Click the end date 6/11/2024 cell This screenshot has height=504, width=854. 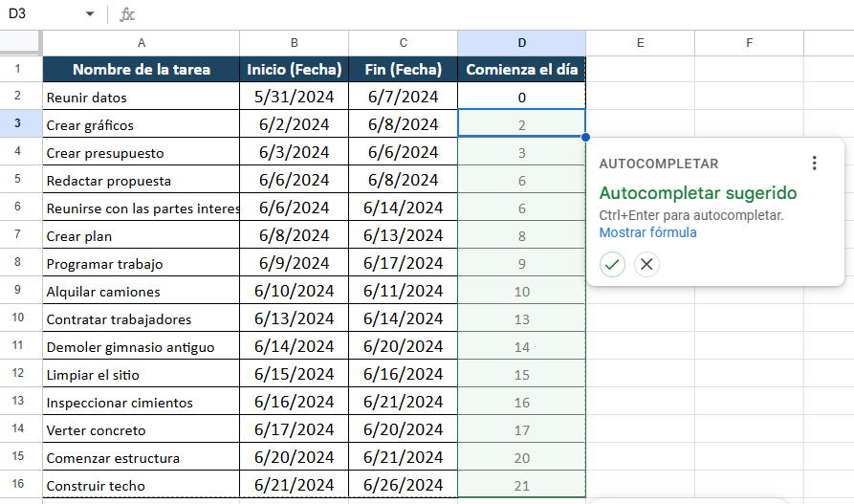[x=403, y=291]
